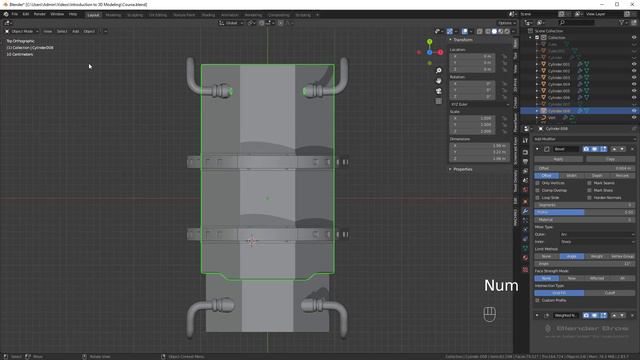The height and width of the screenshot is (360, 640).
Task: Open the Object Mode dropdown
Action: coord(22,31)
